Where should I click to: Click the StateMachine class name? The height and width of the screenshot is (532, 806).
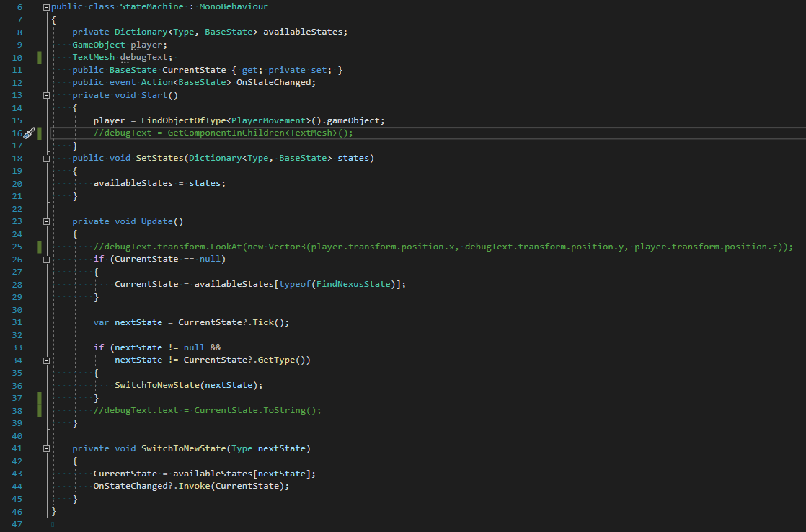(151, 6)
